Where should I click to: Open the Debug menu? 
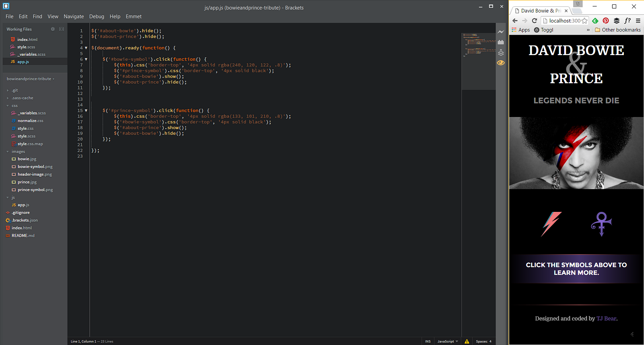coord(97,16)
